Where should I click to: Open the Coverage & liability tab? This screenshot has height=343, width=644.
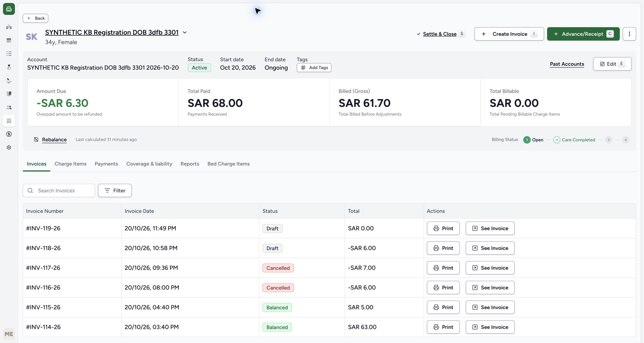click(x=149, y=164)
